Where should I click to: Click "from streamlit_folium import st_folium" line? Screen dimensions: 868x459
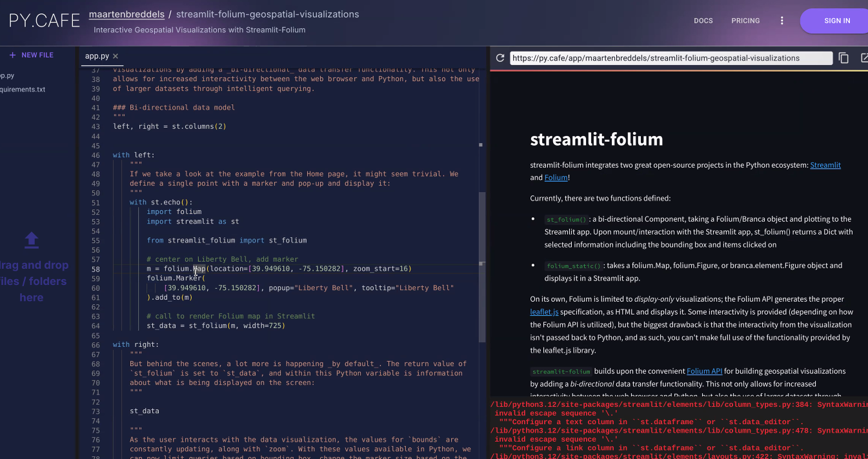pos(227,240)
